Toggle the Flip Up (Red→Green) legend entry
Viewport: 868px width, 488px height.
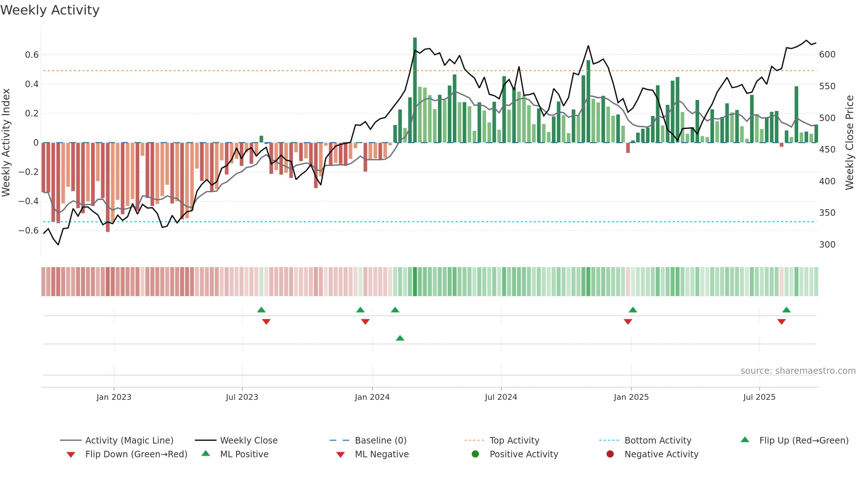794,440
